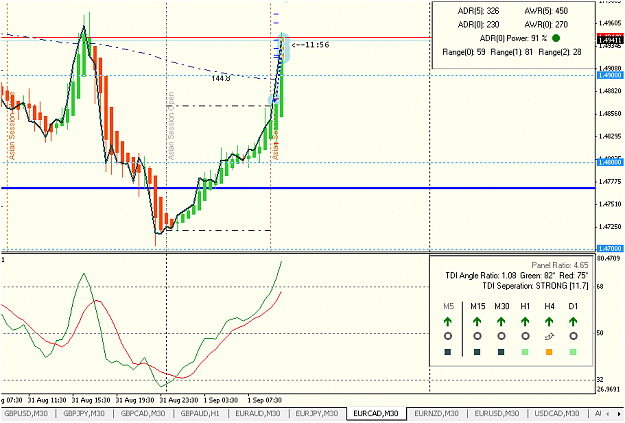Click the 'ADR(5): 326' value
Image resolution: width=625 pixels, height=423 pixels.
(x=478, y=11)
